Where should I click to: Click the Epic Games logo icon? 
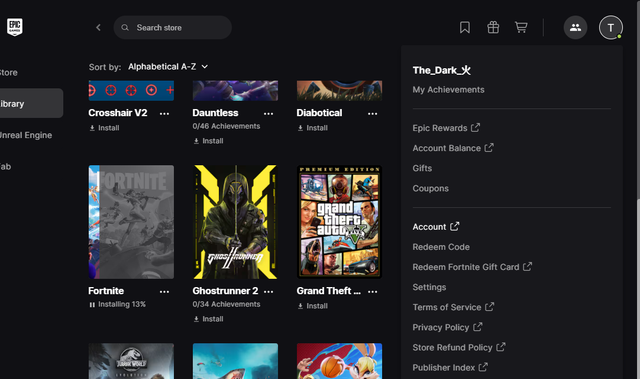[x=15, y=27]
